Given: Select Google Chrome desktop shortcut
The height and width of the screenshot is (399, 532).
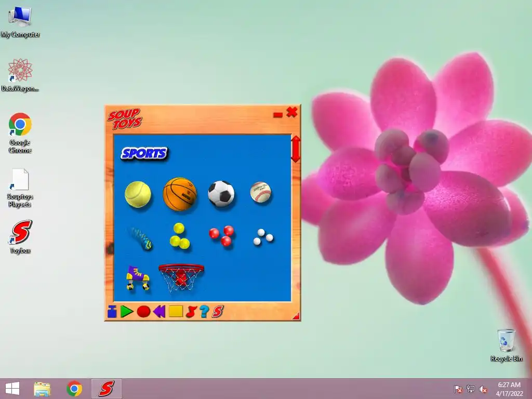Looking at the screenshot, I should 20,132.
